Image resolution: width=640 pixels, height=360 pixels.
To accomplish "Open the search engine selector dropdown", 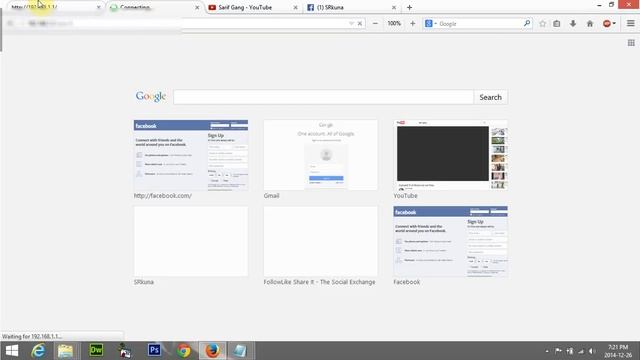I will [431, 24].
